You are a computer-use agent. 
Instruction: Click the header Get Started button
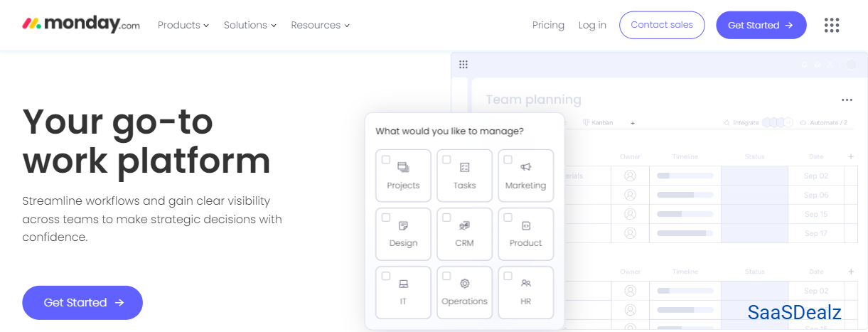point(761,25)
